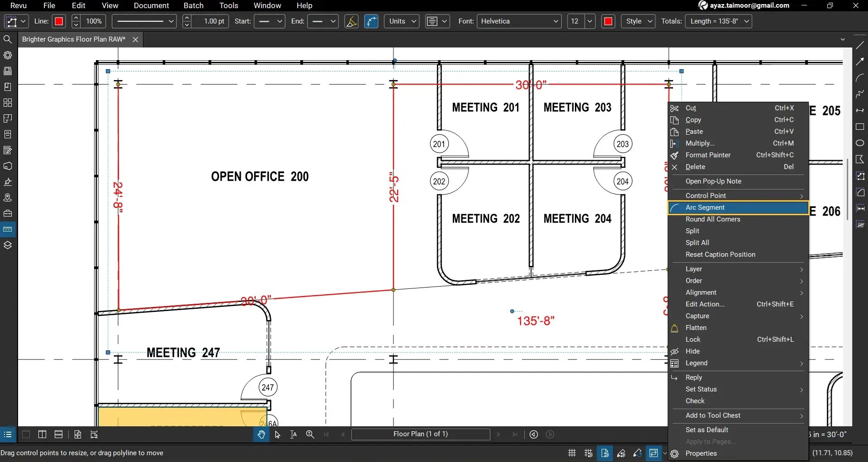Open the Layers panel at the sidebar bottom

click(8, 245)
